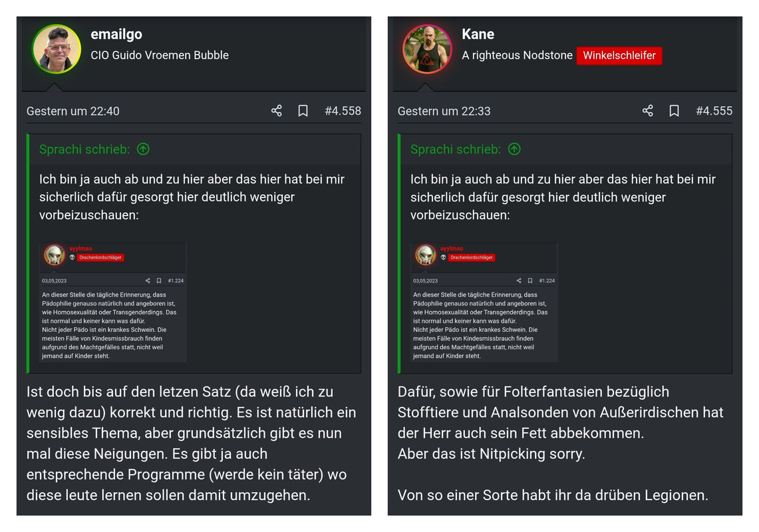Bookmark Kane's post #4.555
759x532 pixels.
pos(674,111)
